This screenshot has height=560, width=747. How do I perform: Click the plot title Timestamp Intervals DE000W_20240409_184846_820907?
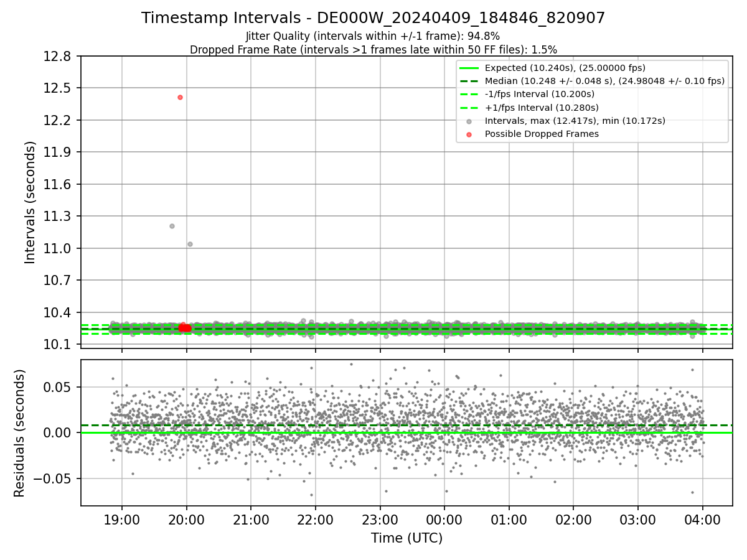point(373,18)
